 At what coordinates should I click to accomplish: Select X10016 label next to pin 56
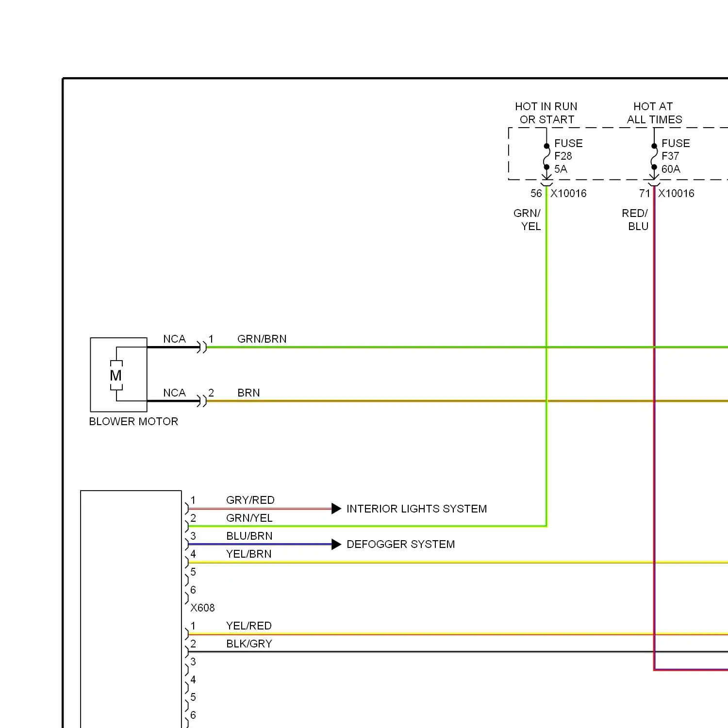coord(568,193)
